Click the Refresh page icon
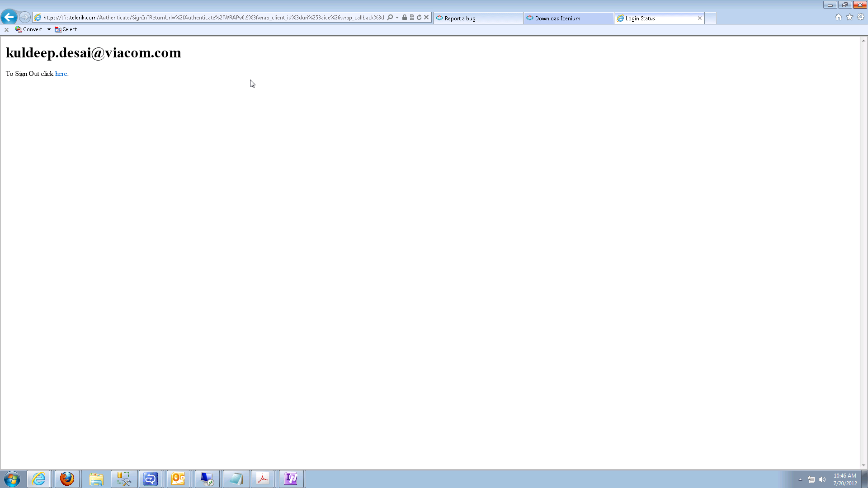Image resolution: width=868 pixels, height=488 pixels. [419, 18]
